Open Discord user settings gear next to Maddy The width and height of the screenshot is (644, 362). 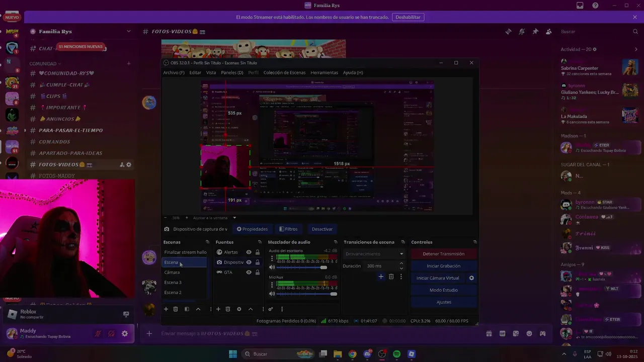point(125,333)
